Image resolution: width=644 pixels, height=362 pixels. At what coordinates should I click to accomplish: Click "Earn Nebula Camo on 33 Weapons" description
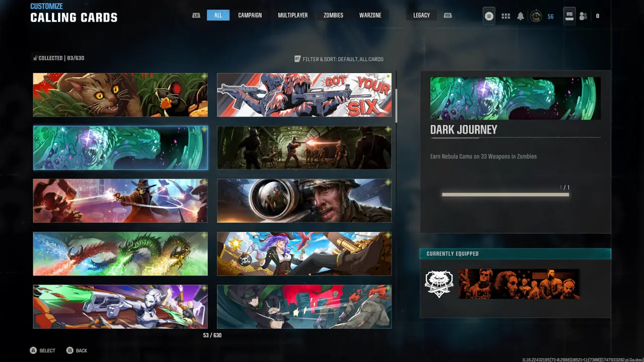pos(484,156)
